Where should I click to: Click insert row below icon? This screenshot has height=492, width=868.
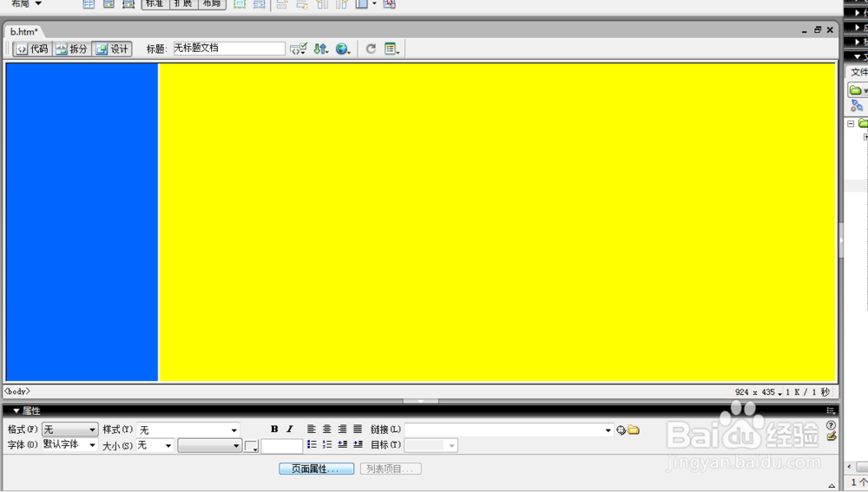[x=302, y=3]
